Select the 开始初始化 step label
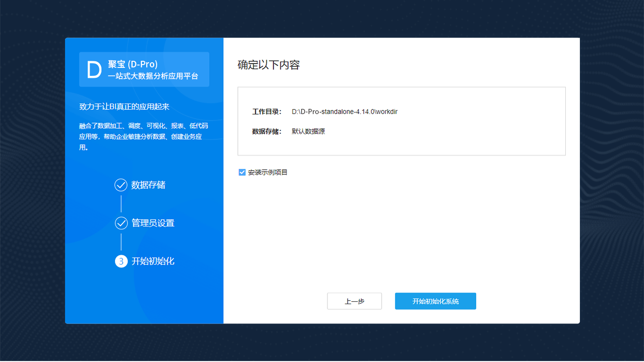Screen dimensions: 644x362 (153, 261)
